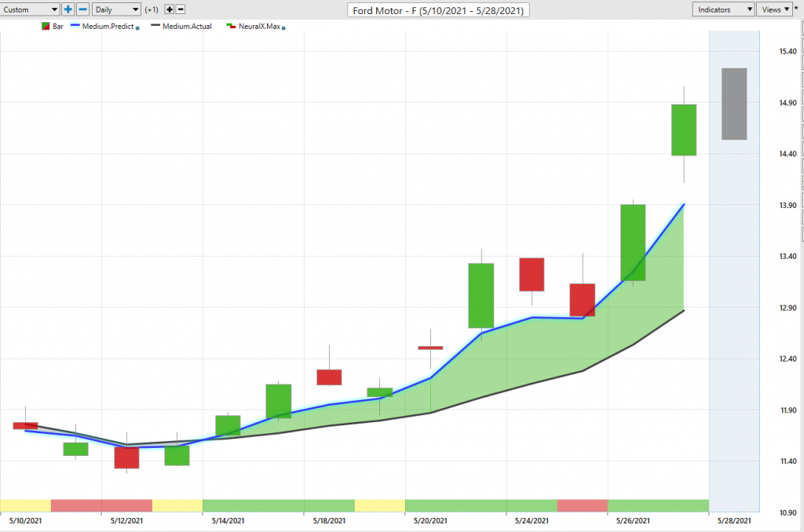The height and width of the screenshot is (532, 804).
Task: Click the 5/26/2021 date axis label
Action: click(x=633, y=521)
